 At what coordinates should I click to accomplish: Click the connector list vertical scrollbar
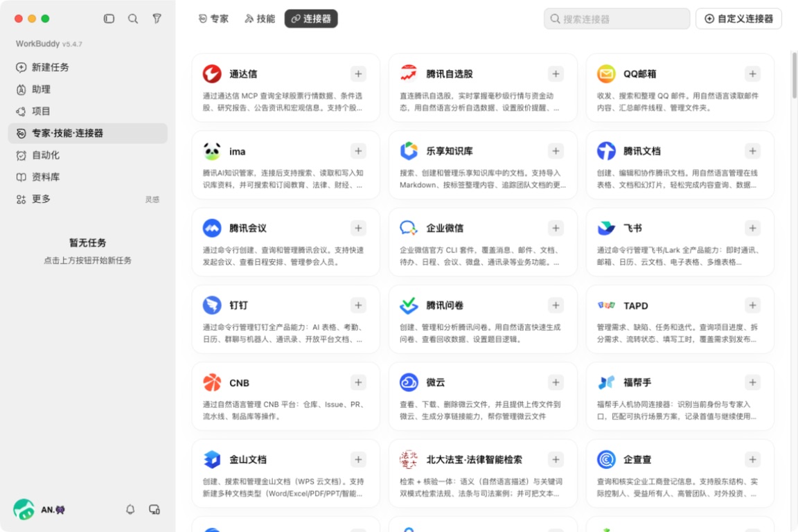(795, 75)
